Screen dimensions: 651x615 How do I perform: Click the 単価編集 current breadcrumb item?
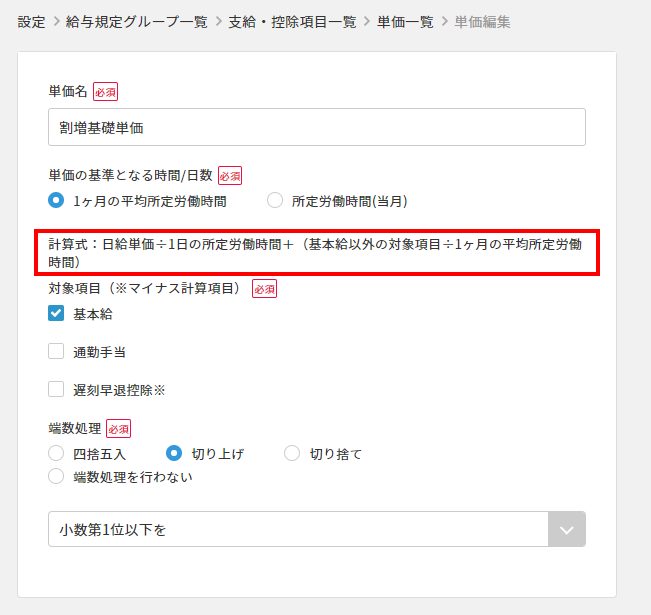[x=482, y=21]
